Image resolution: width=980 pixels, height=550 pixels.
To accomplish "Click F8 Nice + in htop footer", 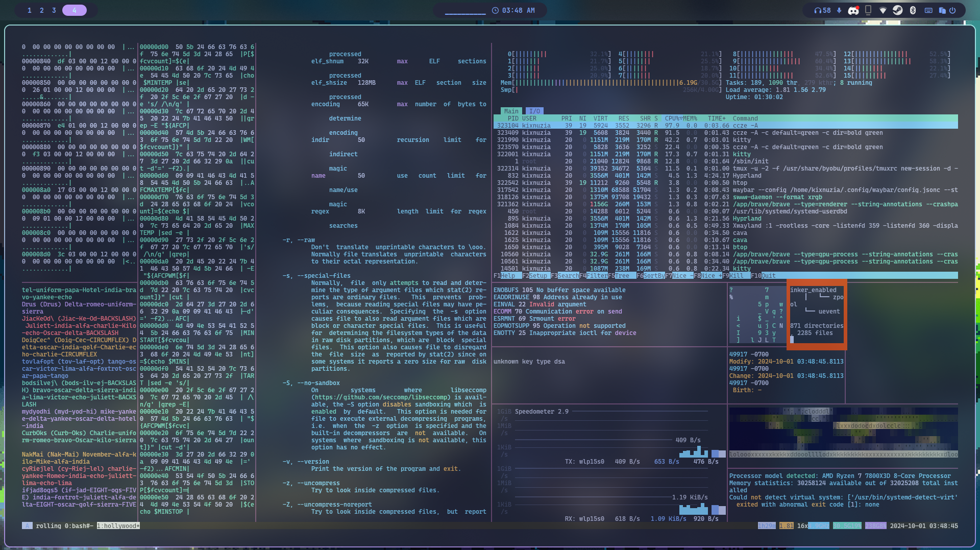I will [708, 276].
